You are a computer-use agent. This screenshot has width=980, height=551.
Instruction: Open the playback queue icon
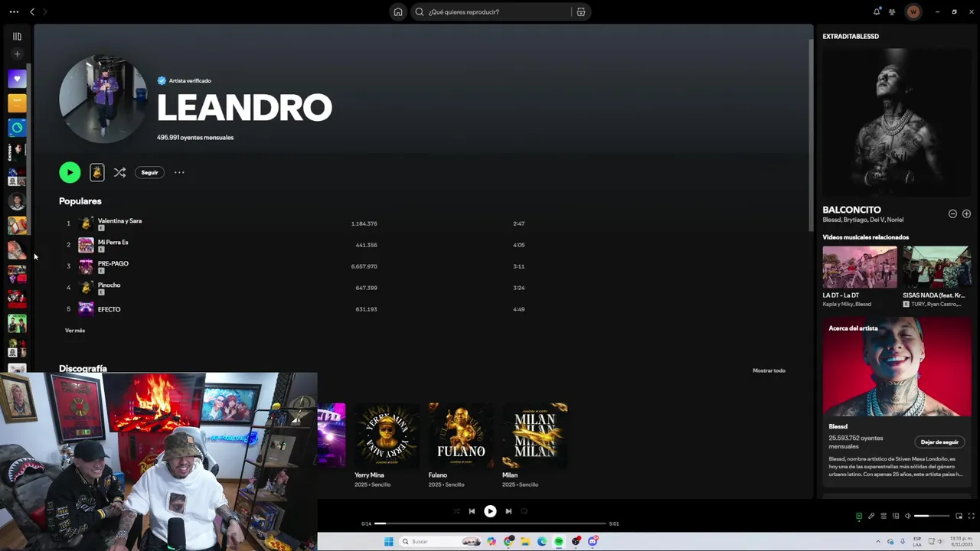[x=883, y=516]
